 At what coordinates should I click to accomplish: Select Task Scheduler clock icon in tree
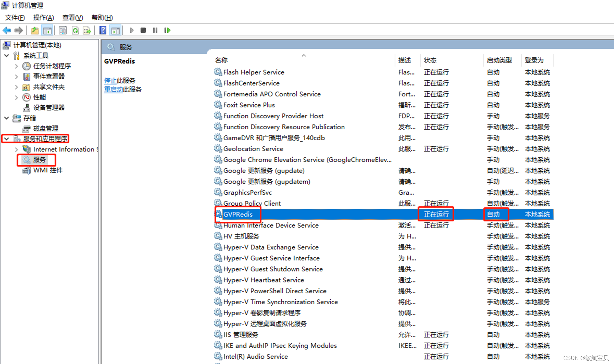tap(27, 66)
